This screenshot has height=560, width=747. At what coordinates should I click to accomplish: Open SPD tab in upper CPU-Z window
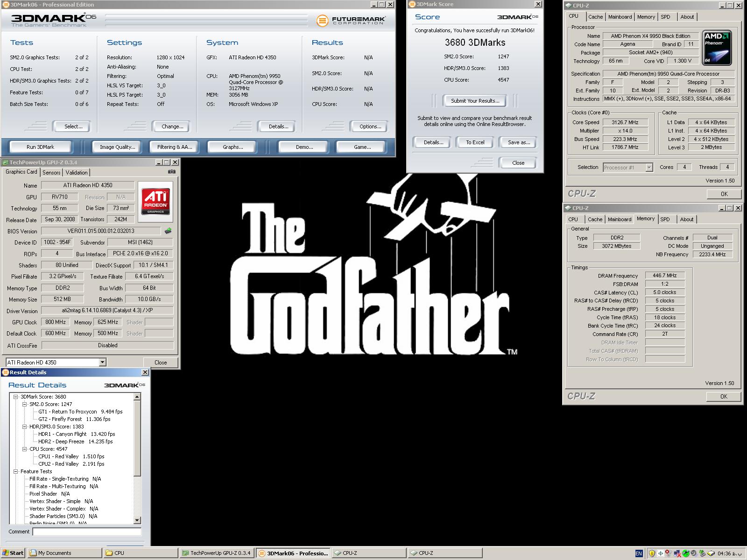point(665,17)
